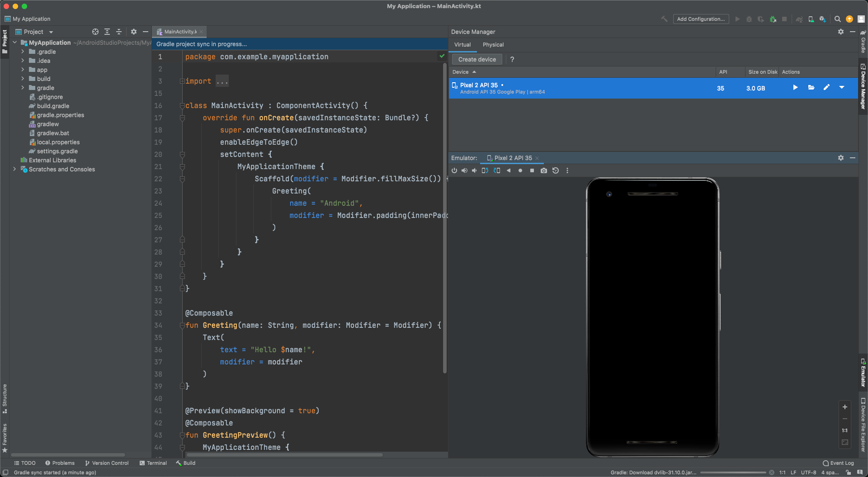868x477 pixels.
Task: Switch to the Physical devices tab
Action: tap(493, 45)
